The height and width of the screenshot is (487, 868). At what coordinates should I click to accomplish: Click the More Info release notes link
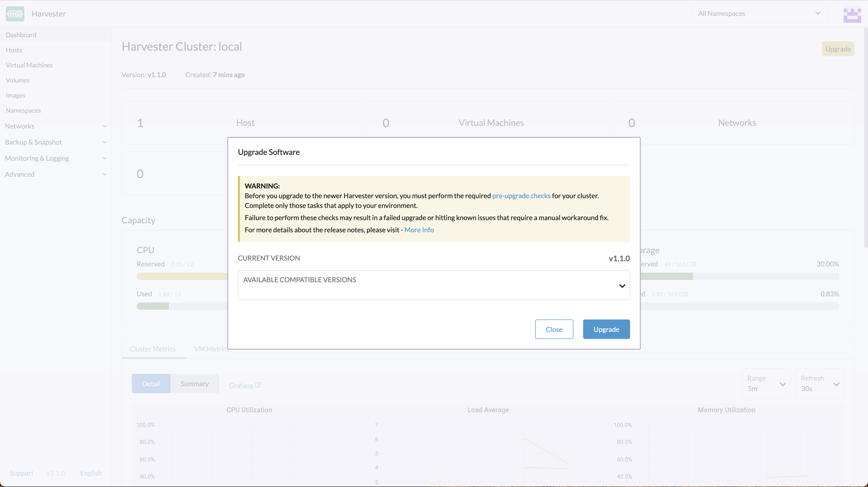point(419,230)
